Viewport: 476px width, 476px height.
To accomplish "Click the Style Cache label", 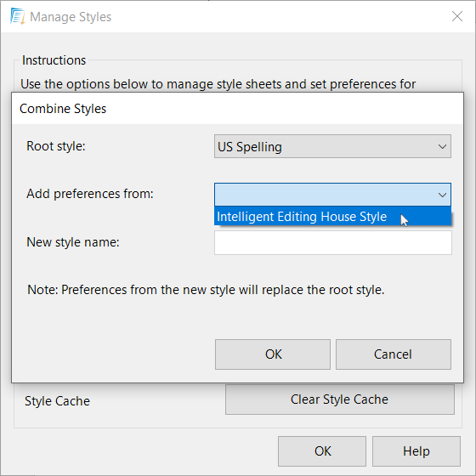I will [57, 401].
